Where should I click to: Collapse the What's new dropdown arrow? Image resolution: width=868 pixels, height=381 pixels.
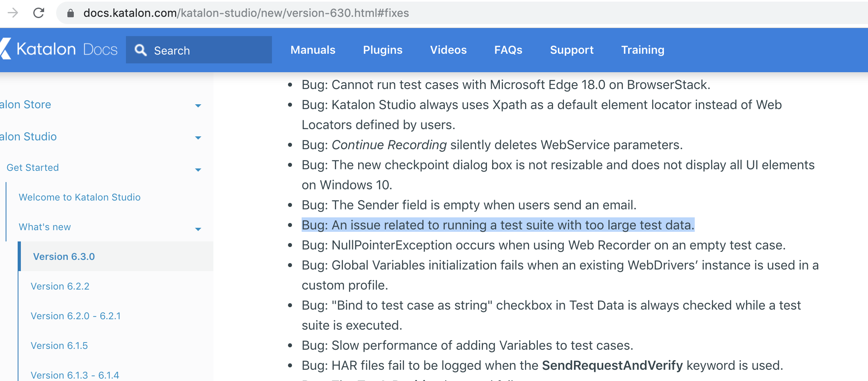coord(198,229)
